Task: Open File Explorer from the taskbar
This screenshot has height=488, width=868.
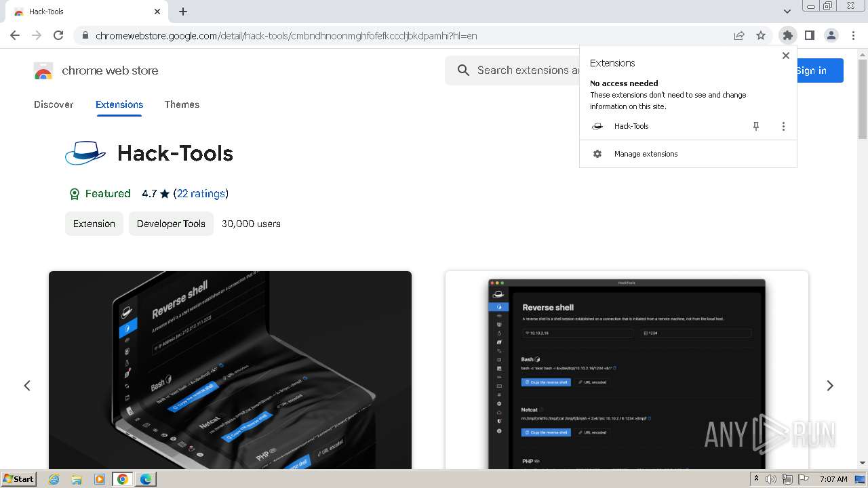Action: 76,479
